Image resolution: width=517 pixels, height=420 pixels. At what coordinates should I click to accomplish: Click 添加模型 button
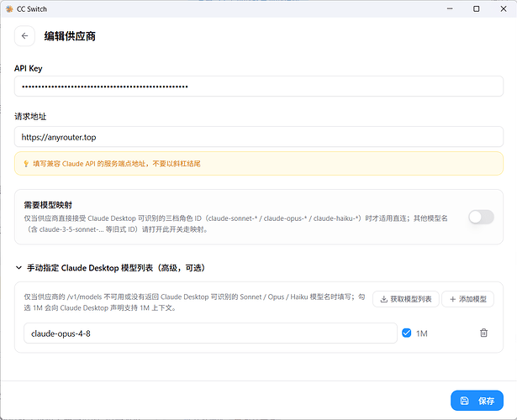point(467,299)
